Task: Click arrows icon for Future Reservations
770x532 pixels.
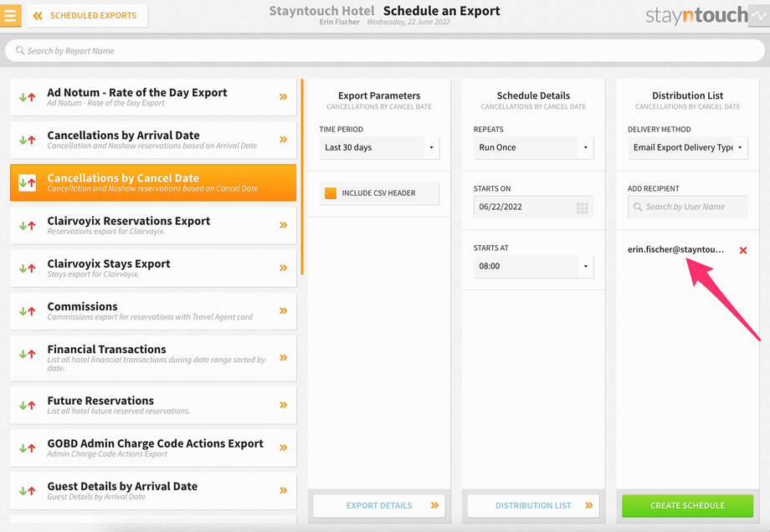Action: 27,405
